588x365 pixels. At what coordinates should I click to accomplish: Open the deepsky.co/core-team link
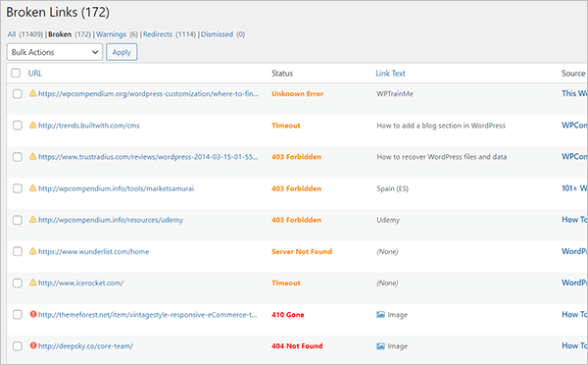pos(85,346)
